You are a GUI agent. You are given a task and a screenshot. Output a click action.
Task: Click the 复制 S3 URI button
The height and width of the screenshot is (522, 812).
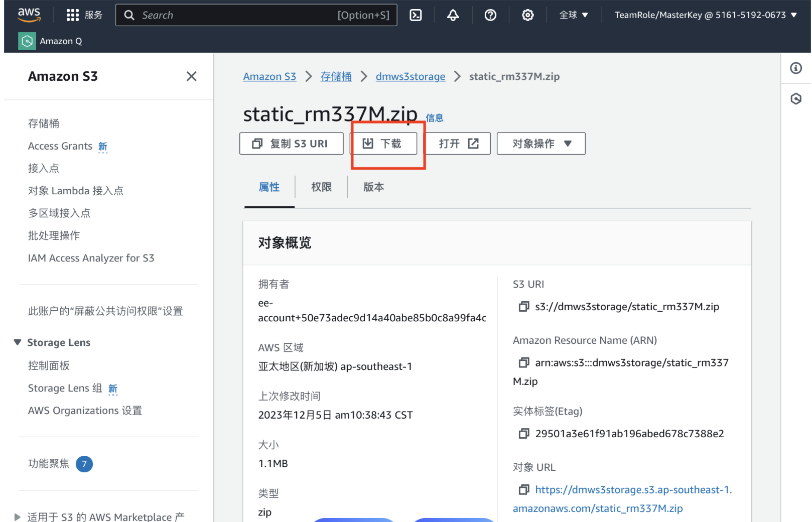pos(292,144)
